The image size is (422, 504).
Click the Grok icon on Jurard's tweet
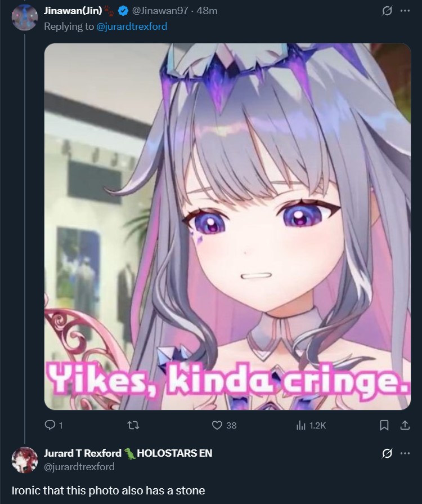tap(387, 453)
